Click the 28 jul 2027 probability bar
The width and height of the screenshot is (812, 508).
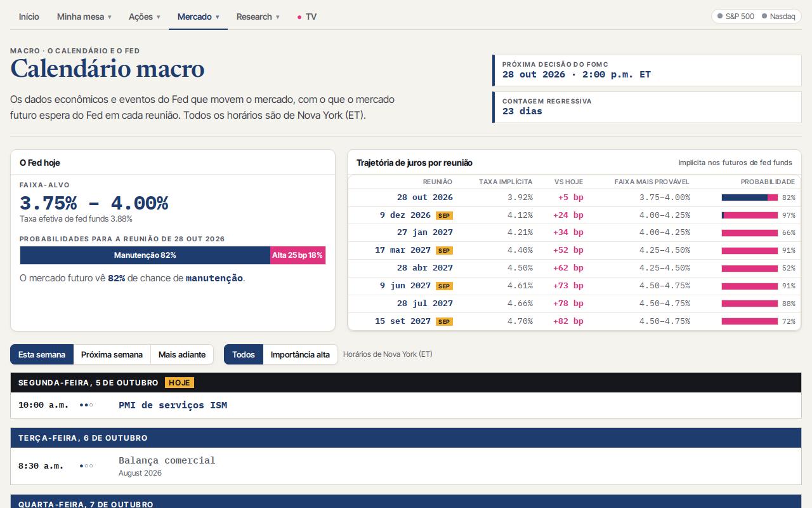(749, 304)
